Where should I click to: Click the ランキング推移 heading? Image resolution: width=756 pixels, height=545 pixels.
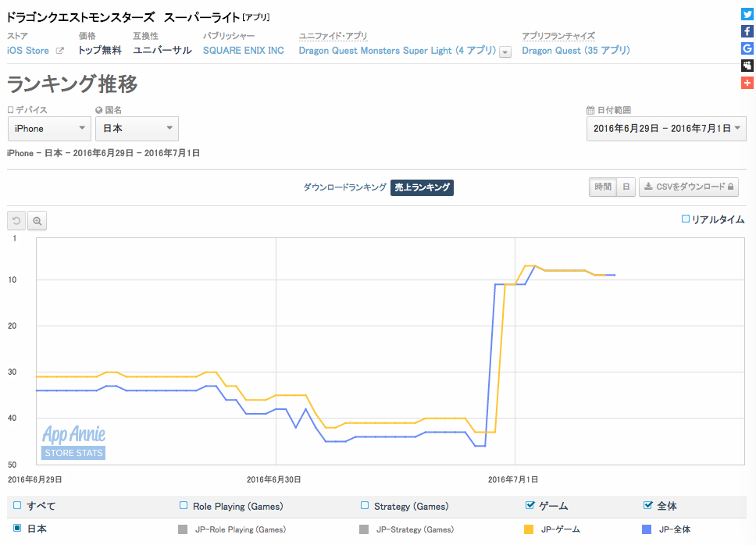[73, 84]
